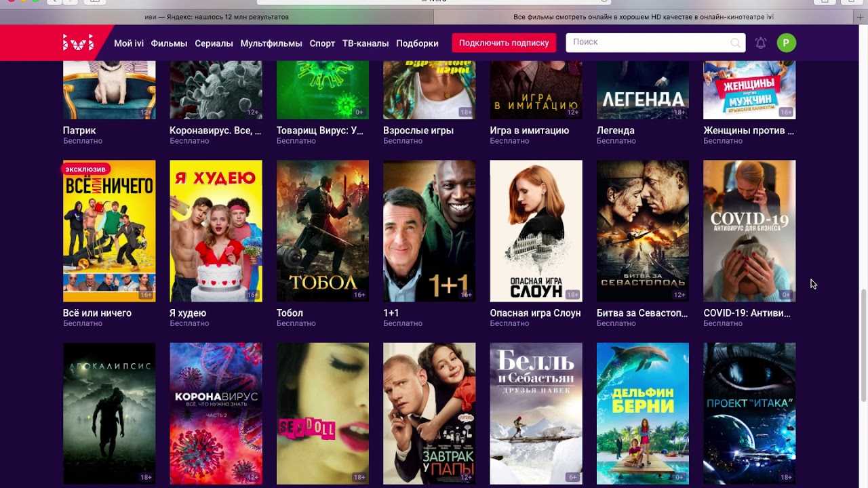Image resolution: width=868 pixels, height=488 pixels.
Task: Click the Взрослые игры title link
Action: click(418, 130)
